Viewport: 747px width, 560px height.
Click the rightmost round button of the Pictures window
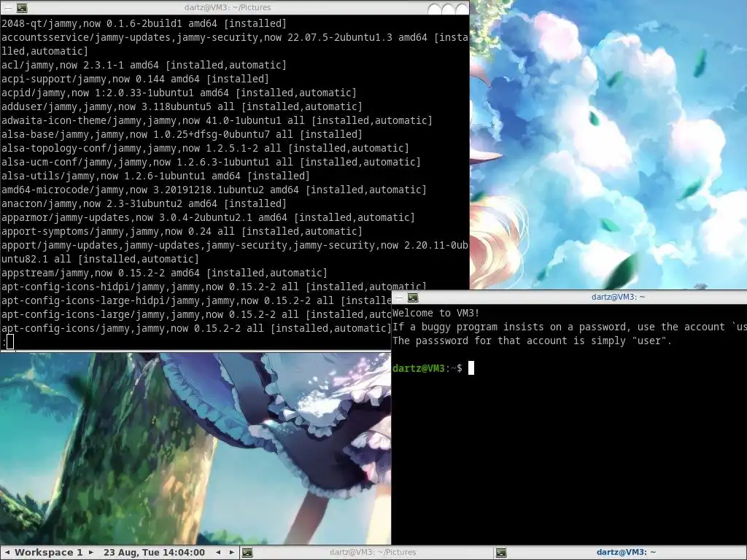462,9
